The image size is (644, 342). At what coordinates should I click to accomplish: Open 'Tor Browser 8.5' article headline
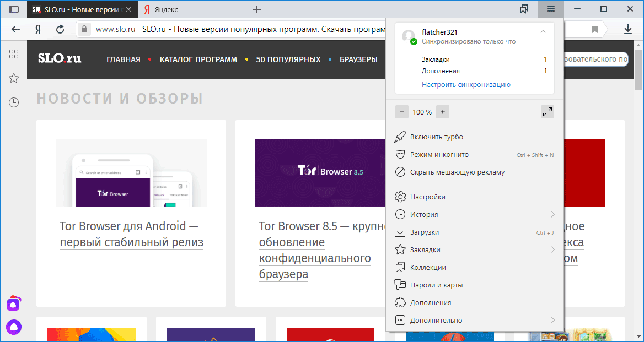pyautogui.click(x=323, y=250)
